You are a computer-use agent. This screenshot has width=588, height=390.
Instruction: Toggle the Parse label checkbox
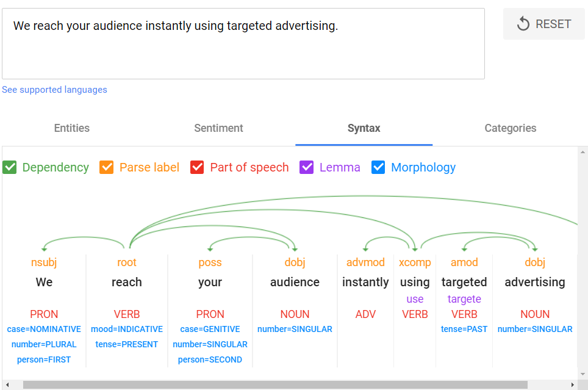[107, 167]
